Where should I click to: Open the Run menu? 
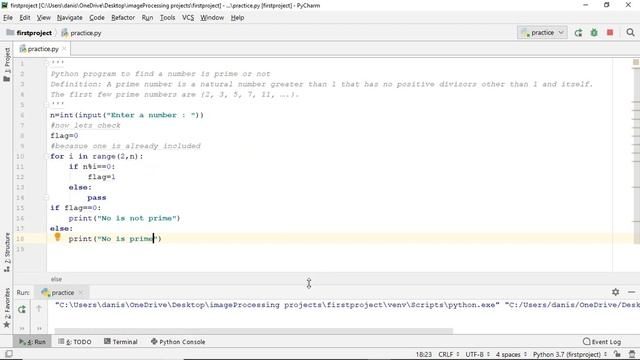(147, 18)
